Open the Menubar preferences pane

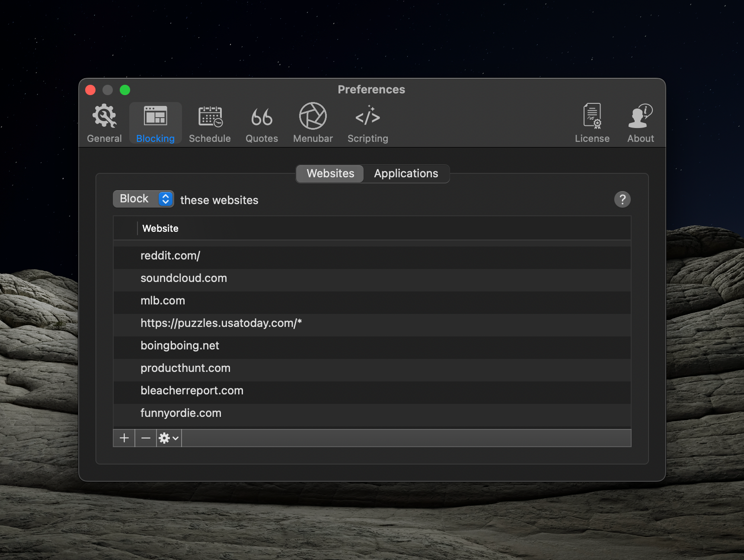click(x=313, y=123)
